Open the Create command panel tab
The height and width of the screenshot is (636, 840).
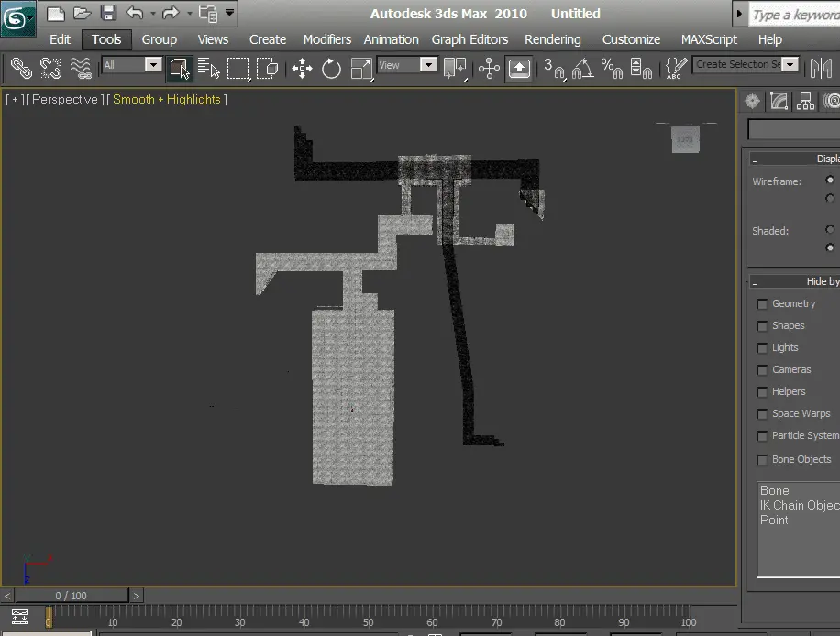click(x=752, y=101)
